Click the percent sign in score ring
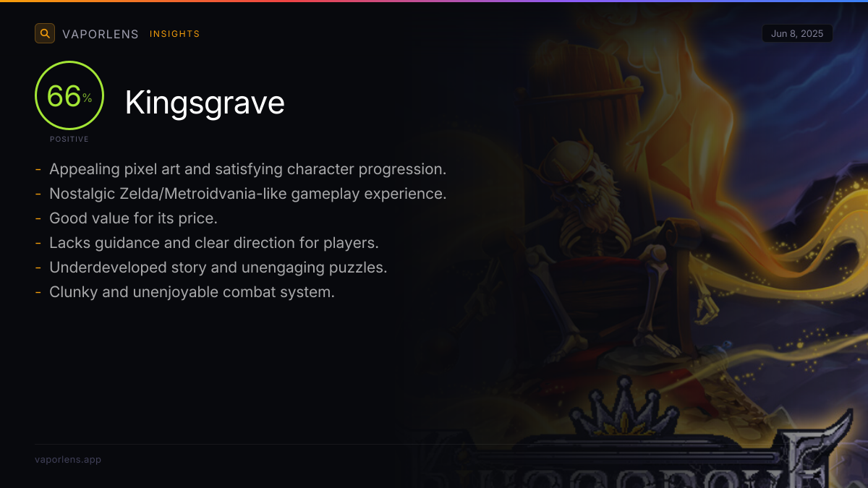868x488 pixels. 87,98
